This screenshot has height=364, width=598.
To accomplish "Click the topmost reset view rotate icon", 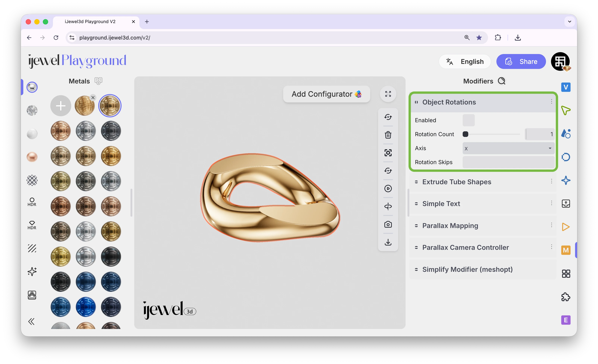I will pyautogui.click(x=388, y=117).
